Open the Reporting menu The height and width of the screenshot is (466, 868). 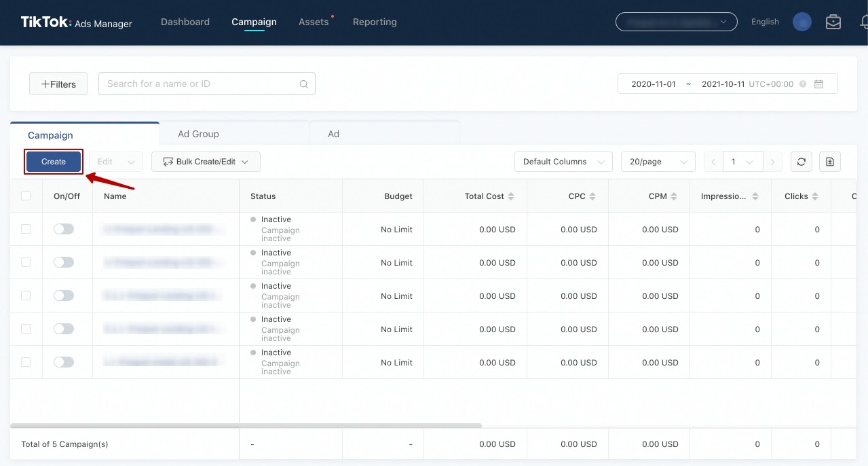(375, 22)
